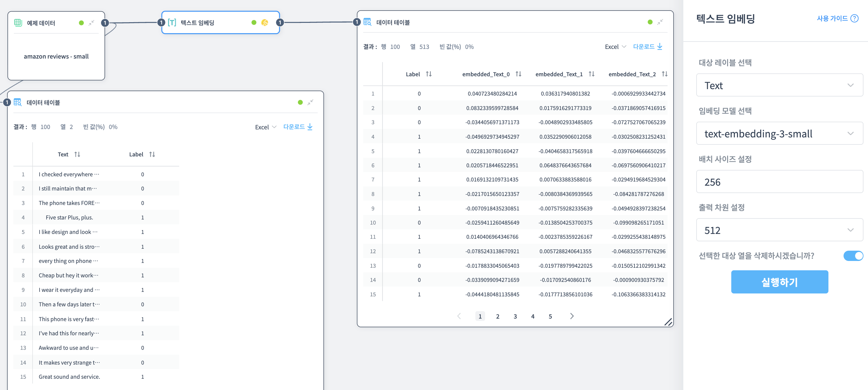Collapse the left data table panel

310,102
